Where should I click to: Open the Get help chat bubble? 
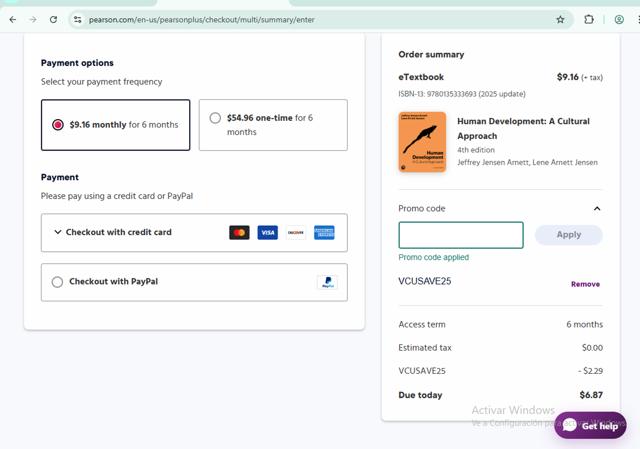point(590,425)
